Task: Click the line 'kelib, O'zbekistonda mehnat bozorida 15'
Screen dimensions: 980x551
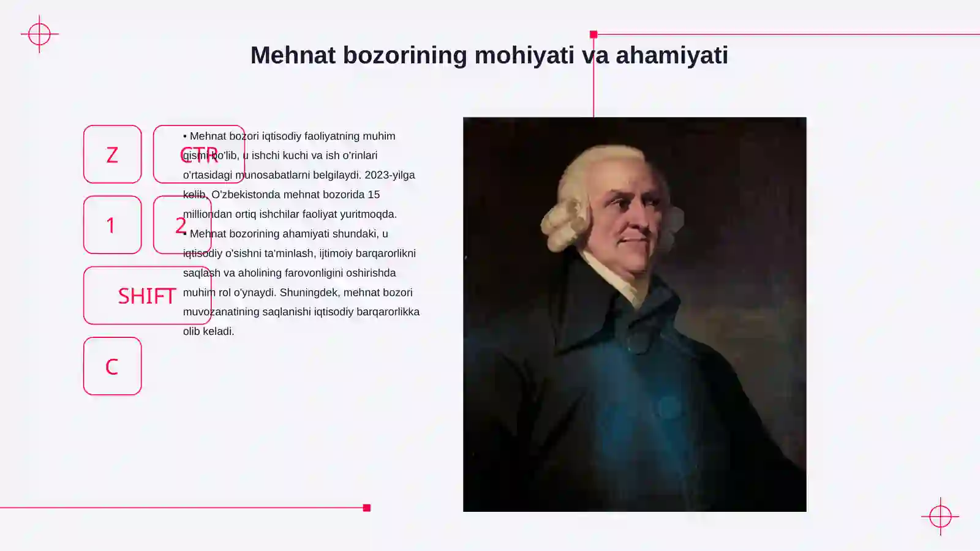Action: pos(281,195)
